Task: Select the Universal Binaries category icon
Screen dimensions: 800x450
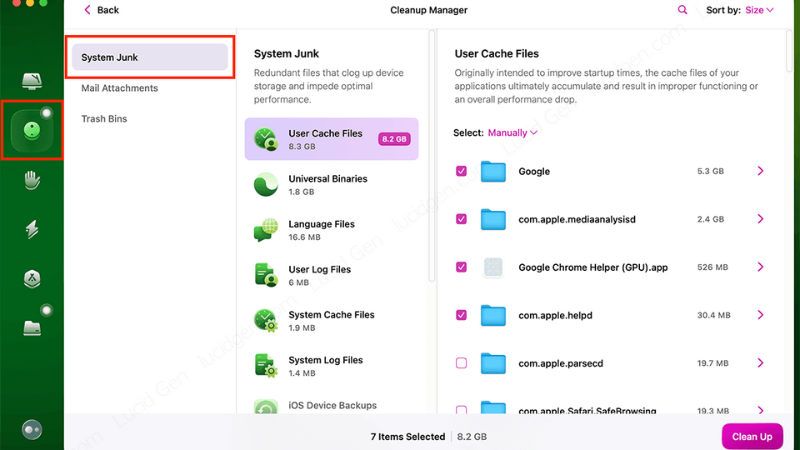Action: (x=266, y=185)
